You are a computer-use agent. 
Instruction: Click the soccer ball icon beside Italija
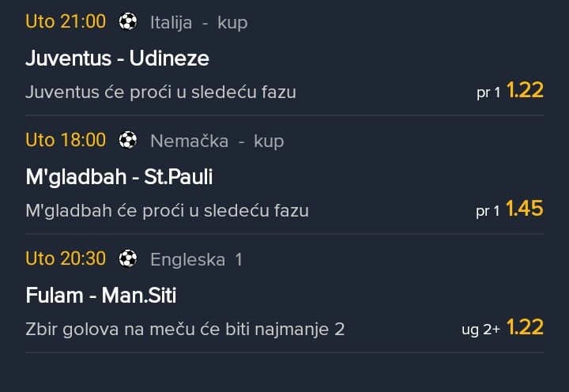(128, 22)
